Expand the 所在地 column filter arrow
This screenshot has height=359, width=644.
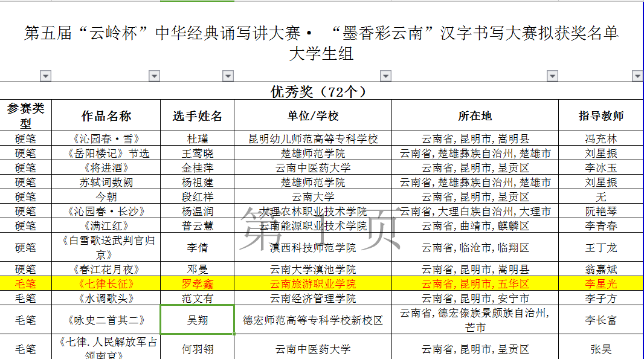tap(552, 76)
